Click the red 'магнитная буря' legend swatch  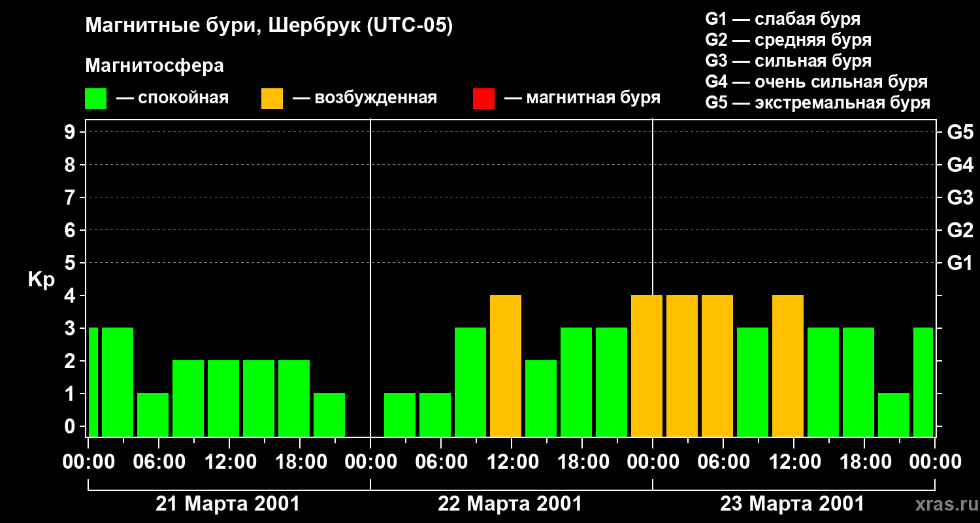pyautogui.click(x=483, y=99)
